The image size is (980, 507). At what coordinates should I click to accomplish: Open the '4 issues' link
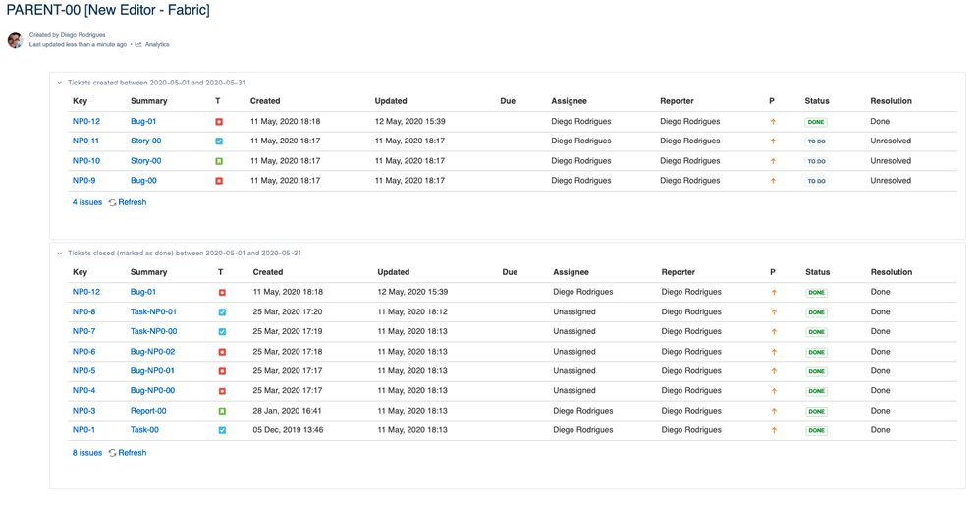point(86,202)
